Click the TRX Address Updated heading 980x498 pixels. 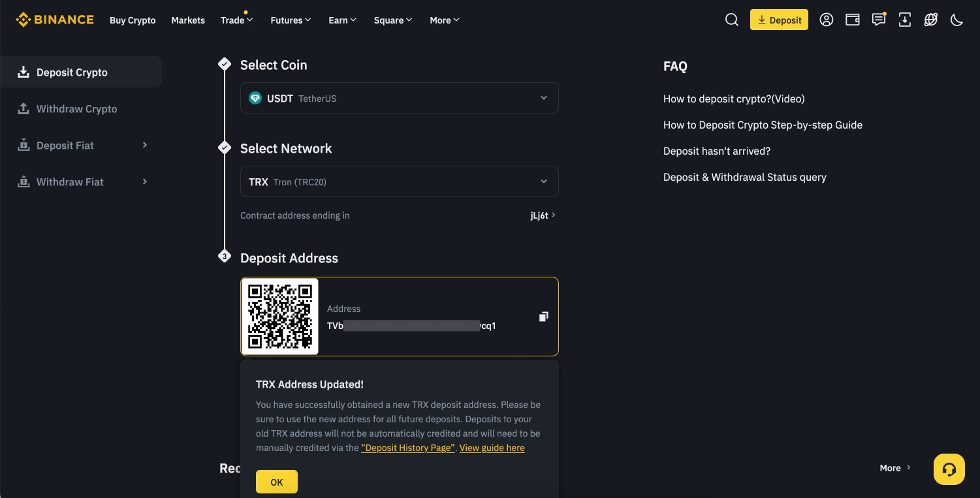309,384
